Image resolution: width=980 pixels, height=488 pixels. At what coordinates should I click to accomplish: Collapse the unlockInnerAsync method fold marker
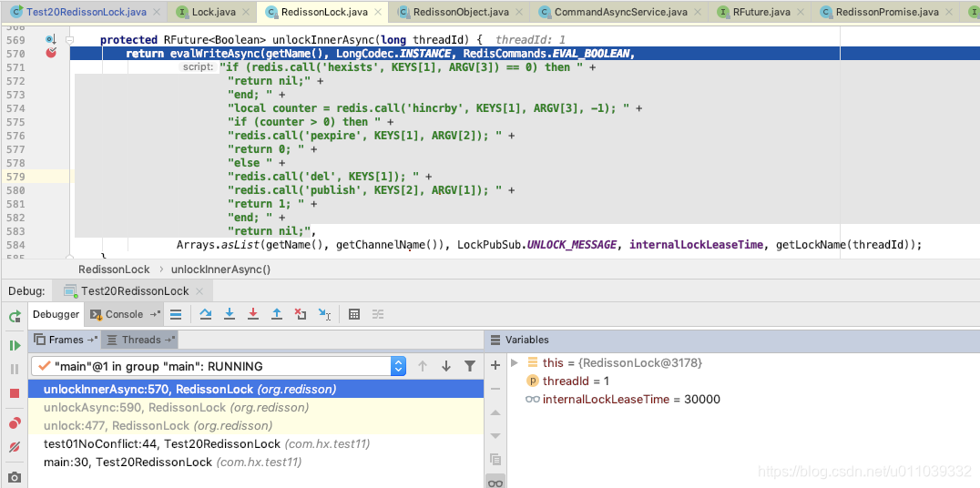click(x=69, y=40)
